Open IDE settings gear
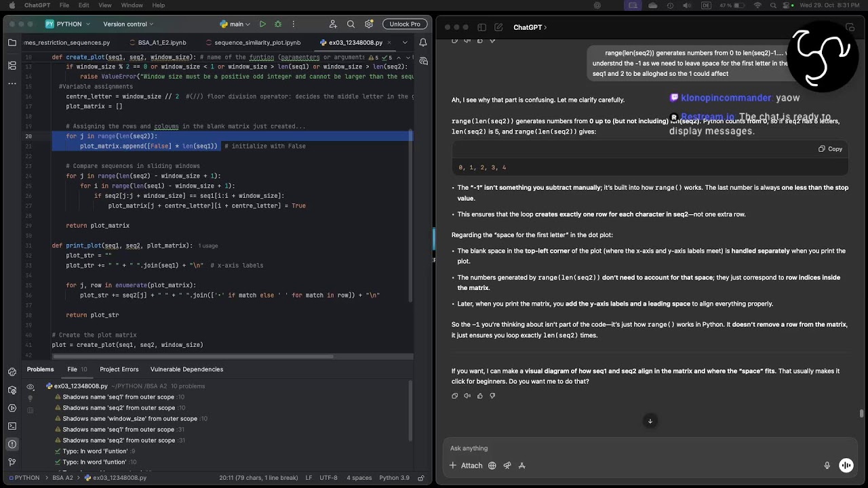The height and width of the screenshot is (488, 868). coord(369,24)
